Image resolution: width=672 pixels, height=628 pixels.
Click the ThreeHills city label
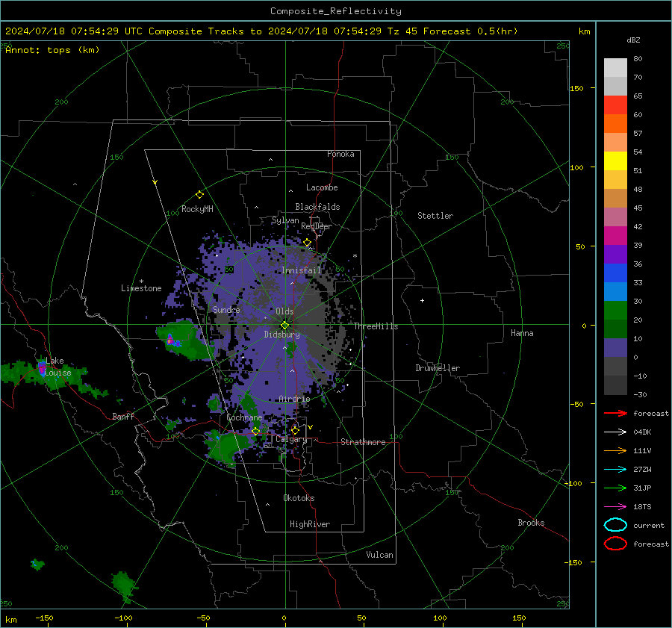pyautogui.click(x=376, y=326)
